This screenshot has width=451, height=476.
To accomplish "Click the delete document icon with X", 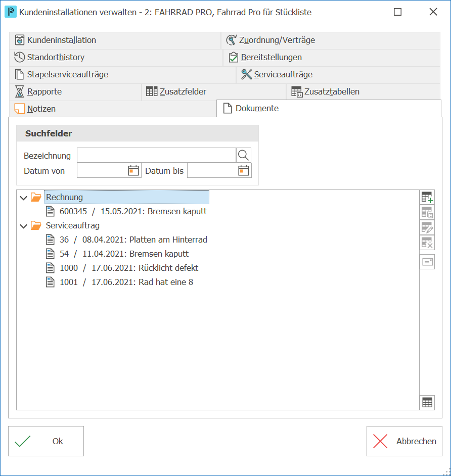I will pyautogui.click(x=427, y=243).
